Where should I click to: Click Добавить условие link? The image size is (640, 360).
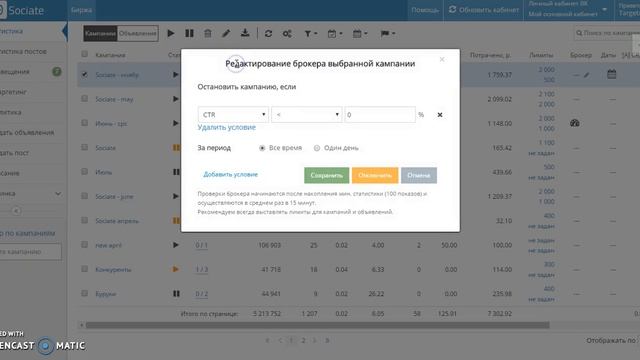pos(231,174)
